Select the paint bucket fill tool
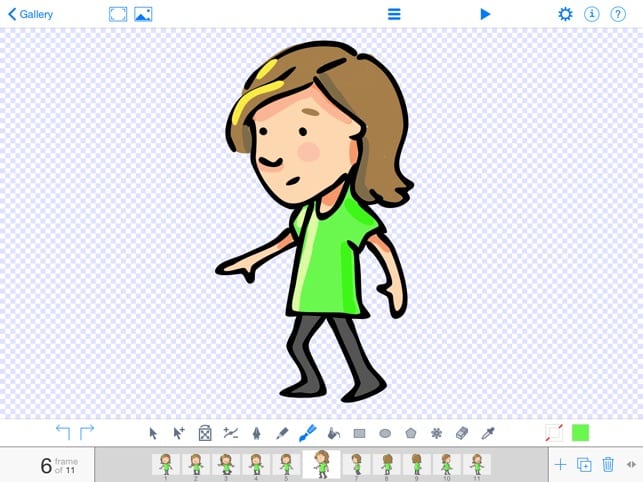This screenshot has width=643, height=482. pyautogui.click(x=334, y=433)
